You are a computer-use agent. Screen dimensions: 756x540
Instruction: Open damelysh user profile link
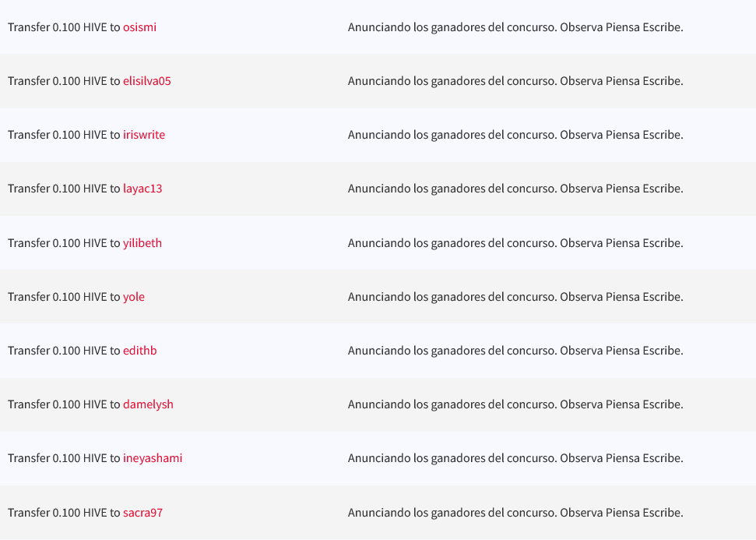click(x=148, y=404)
